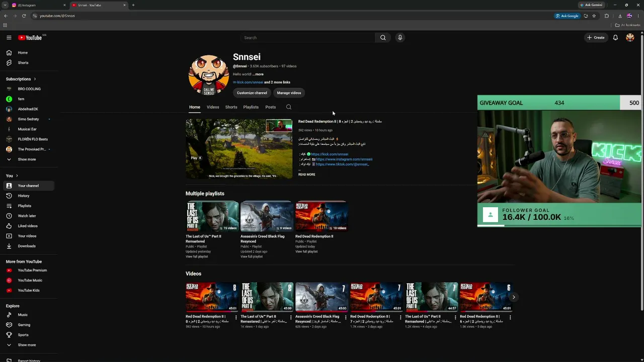644x362 pixels.
Task: Open History in the sidebar
Action: 28,196
